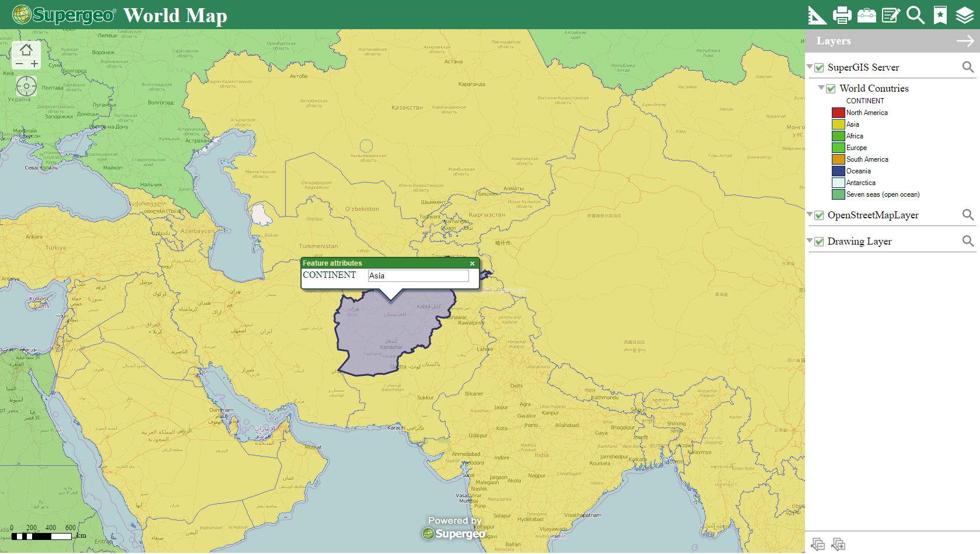Toggle World Conutries layer checkbox
Image resolution: width=980 pixels, height=554 pixels.
(x=831, y=89)
